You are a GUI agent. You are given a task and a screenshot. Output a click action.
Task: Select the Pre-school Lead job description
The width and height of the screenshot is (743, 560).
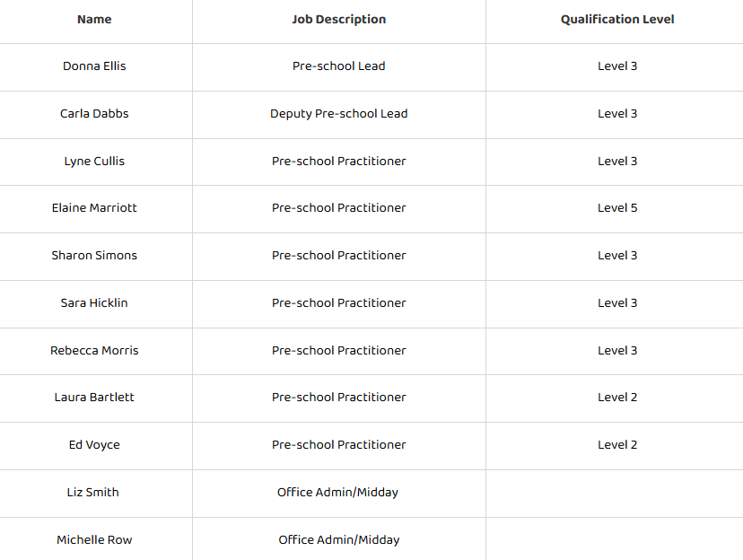(338, 66)
